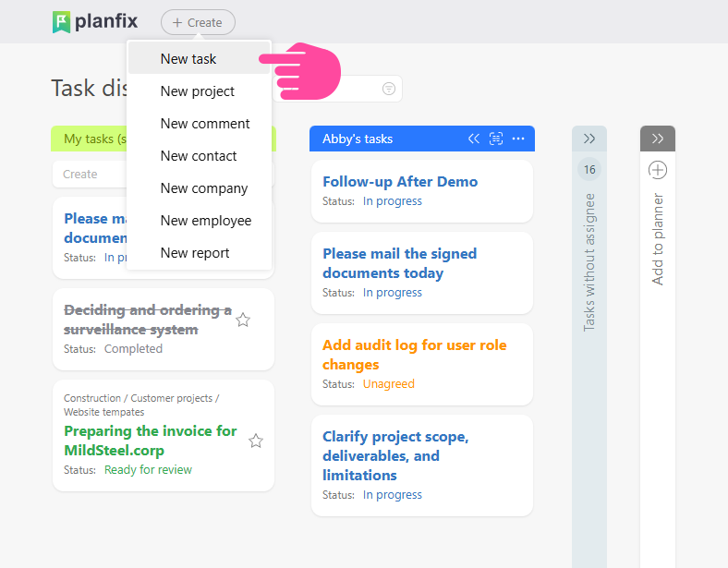Star the surveillance system task

243,320
